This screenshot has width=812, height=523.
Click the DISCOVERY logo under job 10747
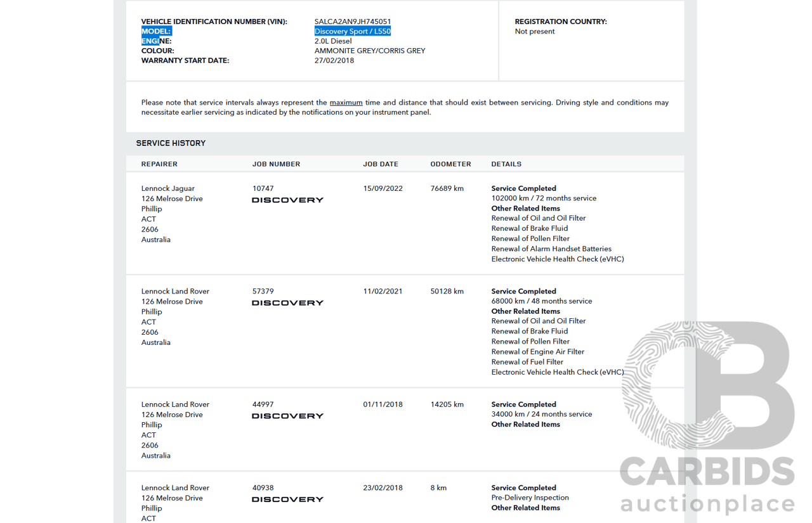[x=287, y=200]
